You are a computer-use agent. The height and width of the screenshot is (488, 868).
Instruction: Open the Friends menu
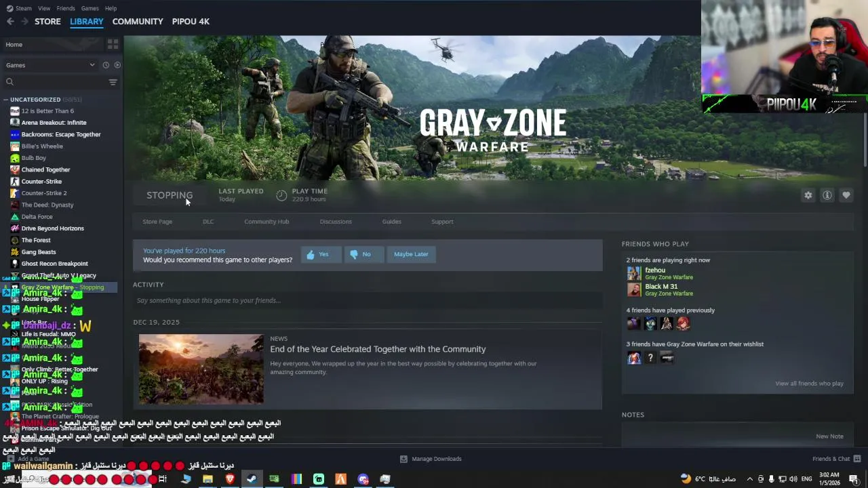(x=66, y=8)
